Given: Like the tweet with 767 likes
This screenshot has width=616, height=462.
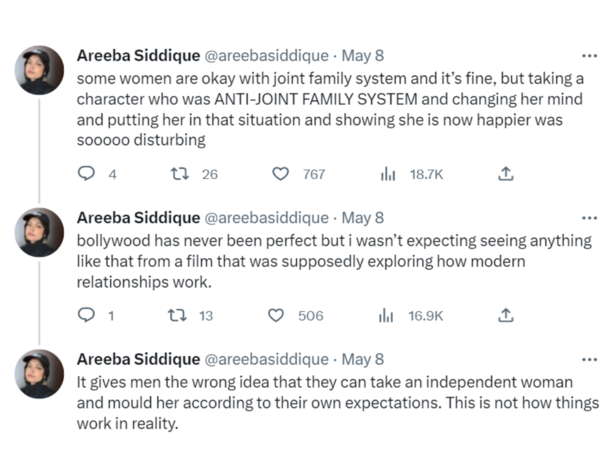Looking at the screenshot, I should 281,174.
